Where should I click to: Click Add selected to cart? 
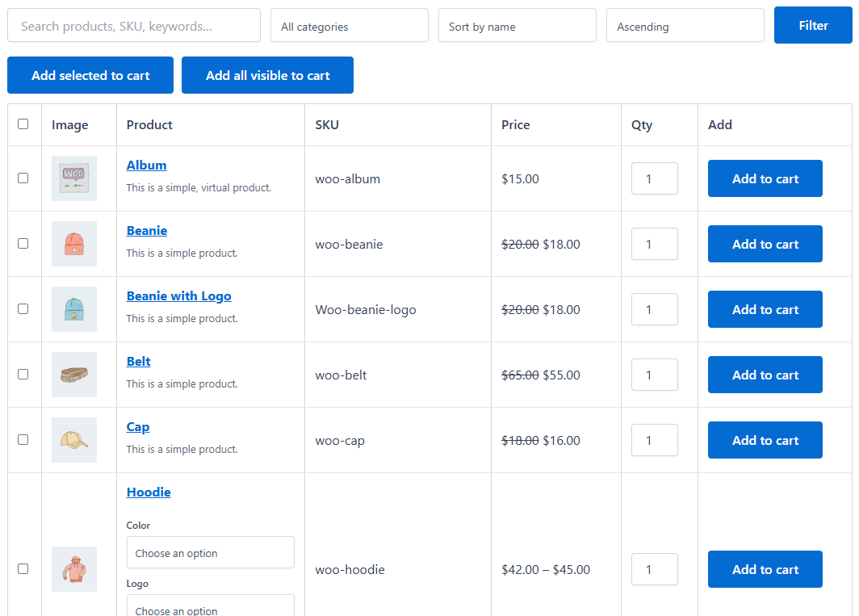[x=90, y=75]
